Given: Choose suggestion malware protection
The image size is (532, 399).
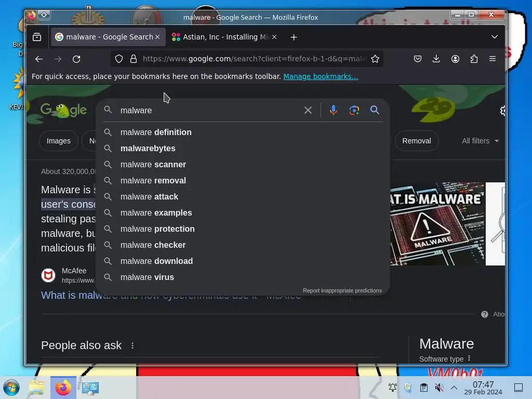Looking at the screenshot, I should [x=243, y=229].
